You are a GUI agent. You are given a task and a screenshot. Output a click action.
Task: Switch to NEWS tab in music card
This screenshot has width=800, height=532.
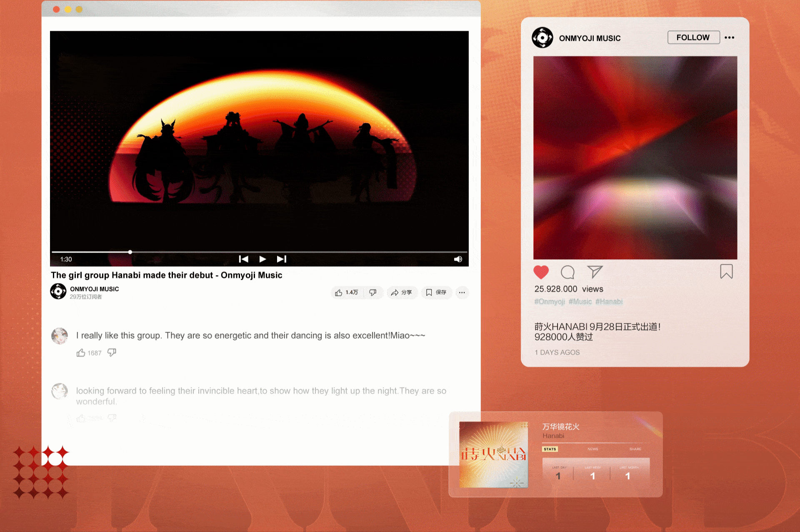click(592, 449)
